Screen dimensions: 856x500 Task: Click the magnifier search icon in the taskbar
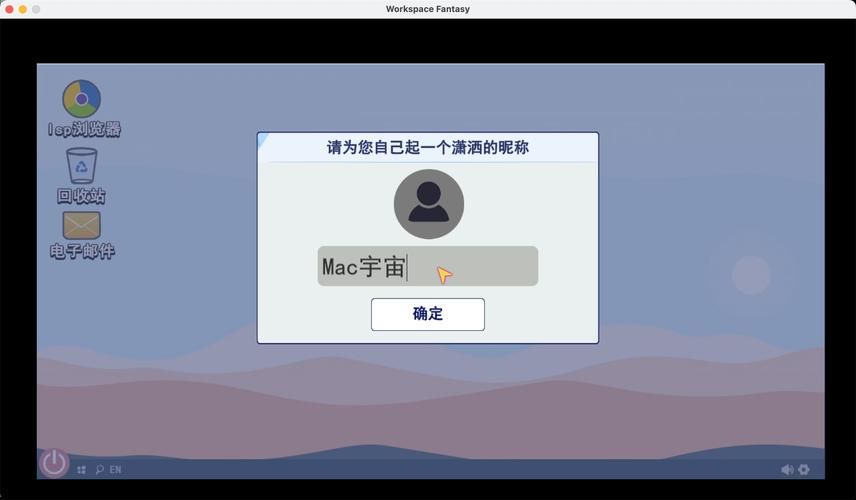pyautogui.click(x=99, y=469)
